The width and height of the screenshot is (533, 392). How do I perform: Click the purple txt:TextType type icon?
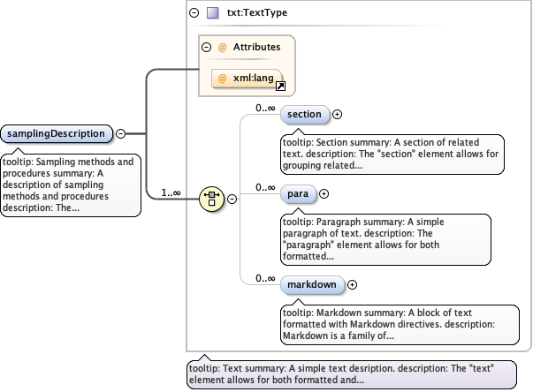(212, 13)
